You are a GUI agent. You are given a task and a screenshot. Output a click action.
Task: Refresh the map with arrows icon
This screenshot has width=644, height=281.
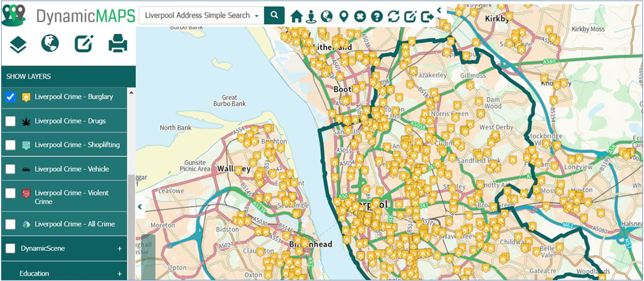click(394, 17)
